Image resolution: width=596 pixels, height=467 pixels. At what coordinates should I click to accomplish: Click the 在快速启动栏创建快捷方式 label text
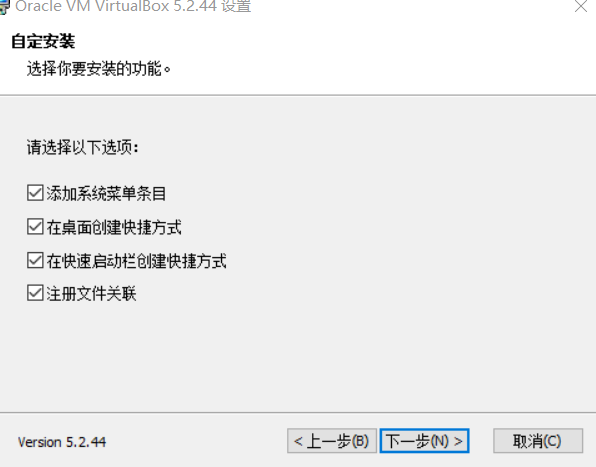coord(136,261)
